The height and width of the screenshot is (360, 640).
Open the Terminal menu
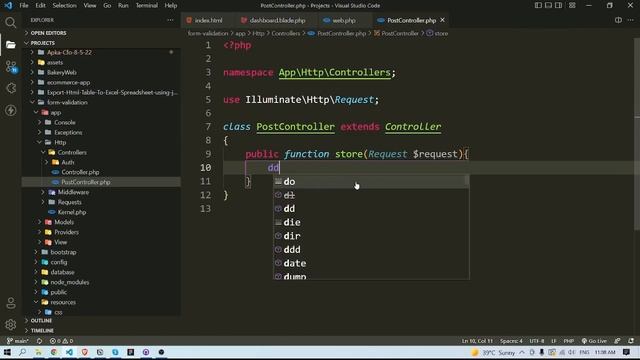coord(147,5)
